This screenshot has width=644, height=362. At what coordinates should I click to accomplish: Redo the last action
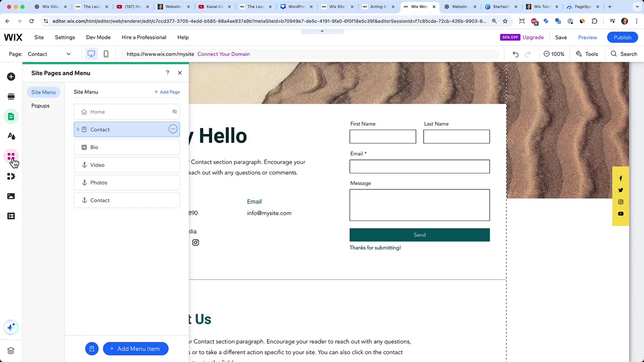[528, 54]
